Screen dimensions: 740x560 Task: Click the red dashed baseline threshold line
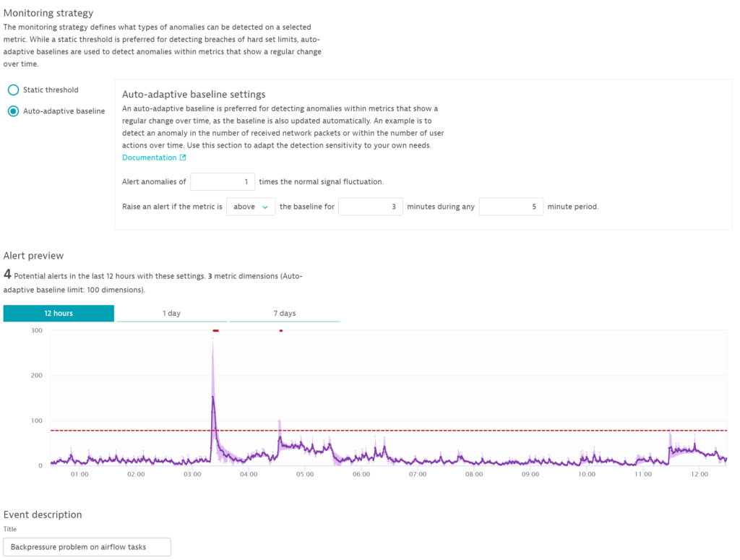pos(388,430)
